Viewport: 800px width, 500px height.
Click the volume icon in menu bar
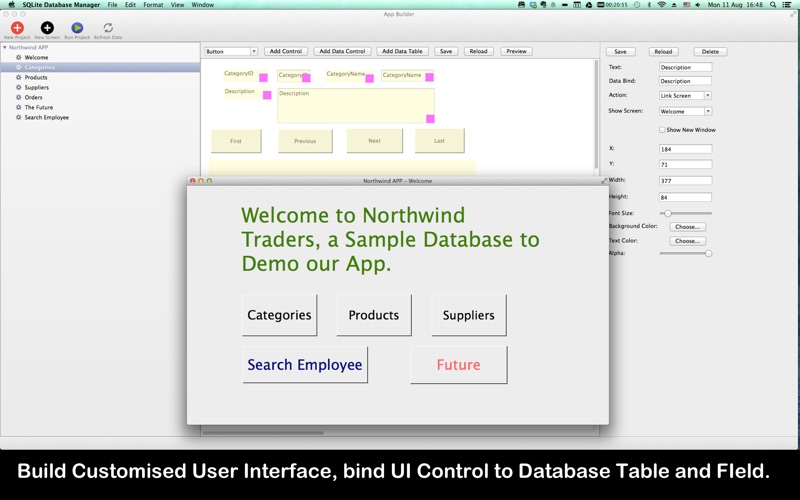click(x=697, y=5)
